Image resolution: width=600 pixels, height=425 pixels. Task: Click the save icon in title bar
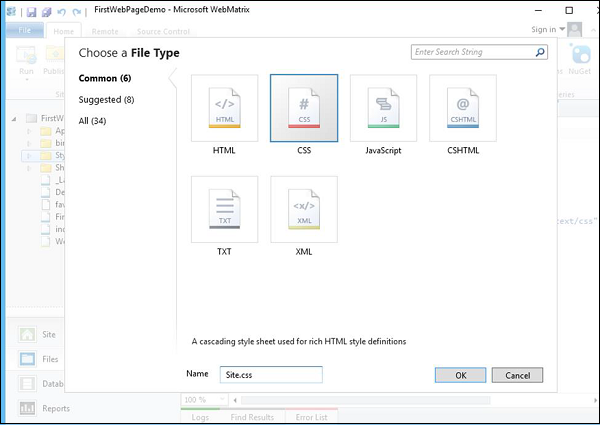pos(32,10)
